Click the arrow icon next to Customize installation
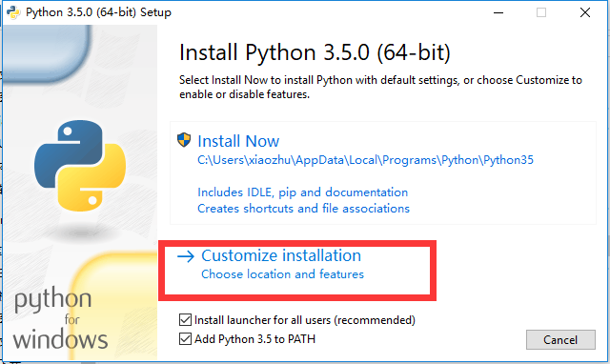Screen dimensions: 610x364 186,256
